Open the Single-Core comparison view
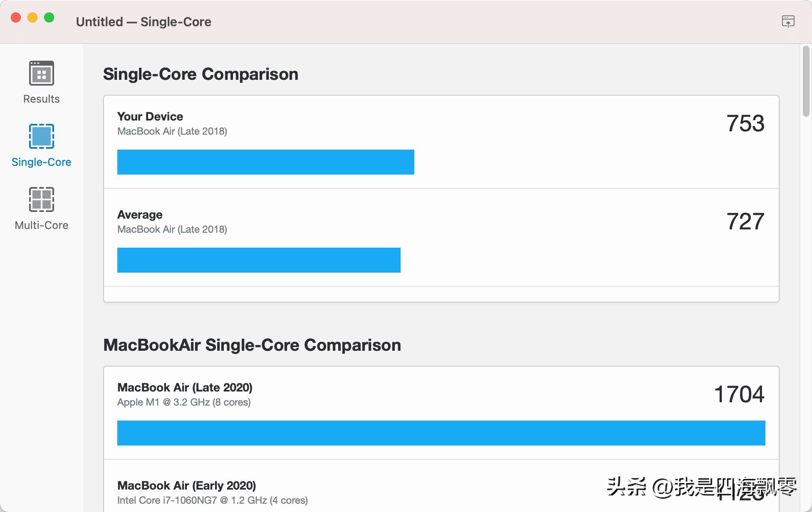 pos(41,146)
